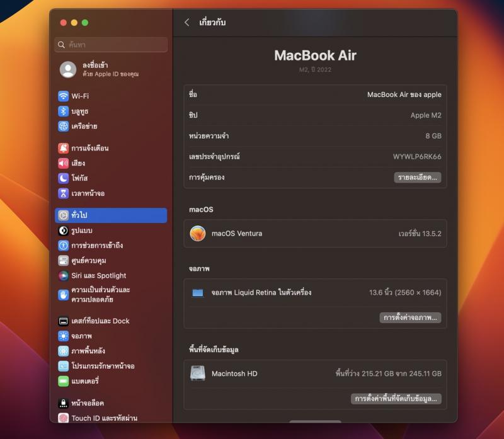Open the Bluetooth (บลูทูธ) icon

click(x=64, y=111)
